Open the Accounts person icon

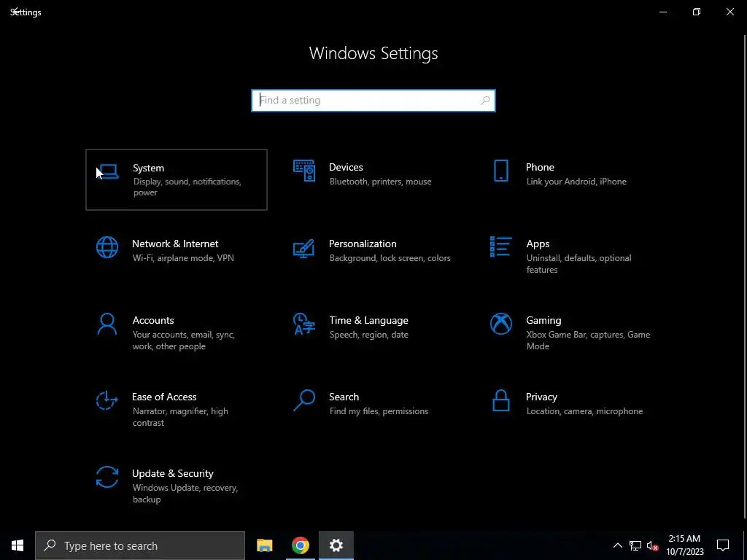(107, 324)
